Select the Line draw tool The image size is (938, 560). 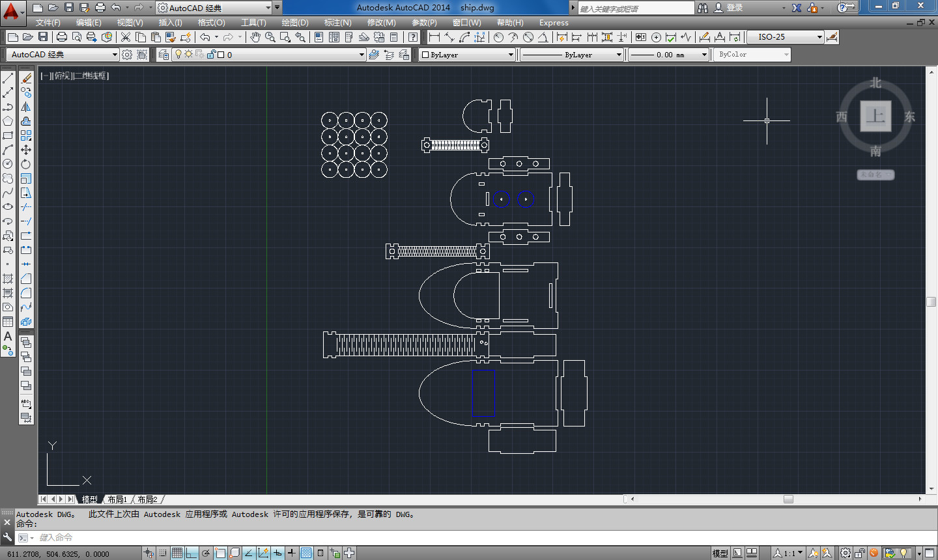tap(8, 78)
